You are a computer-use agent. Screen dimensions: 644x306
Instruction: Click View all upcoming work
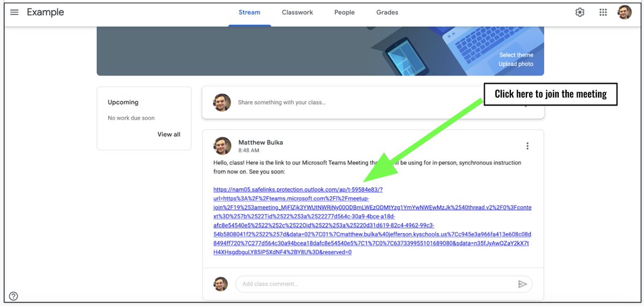click(x=169, y=135)
